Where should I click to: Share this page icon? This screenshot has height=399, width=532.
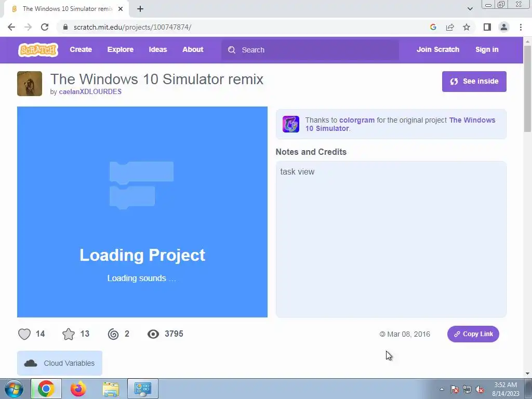450,27
